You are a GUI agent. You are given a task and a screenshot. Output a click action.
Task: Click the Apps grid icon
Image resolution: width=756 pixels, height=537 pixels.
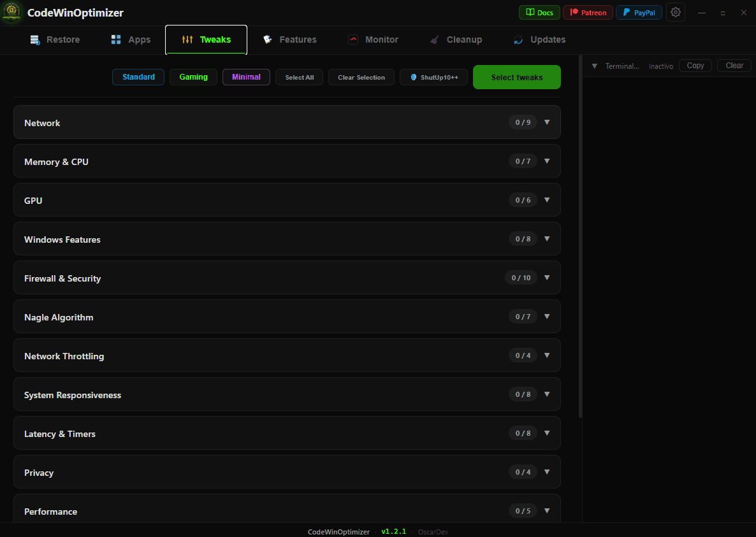[116, 39]
